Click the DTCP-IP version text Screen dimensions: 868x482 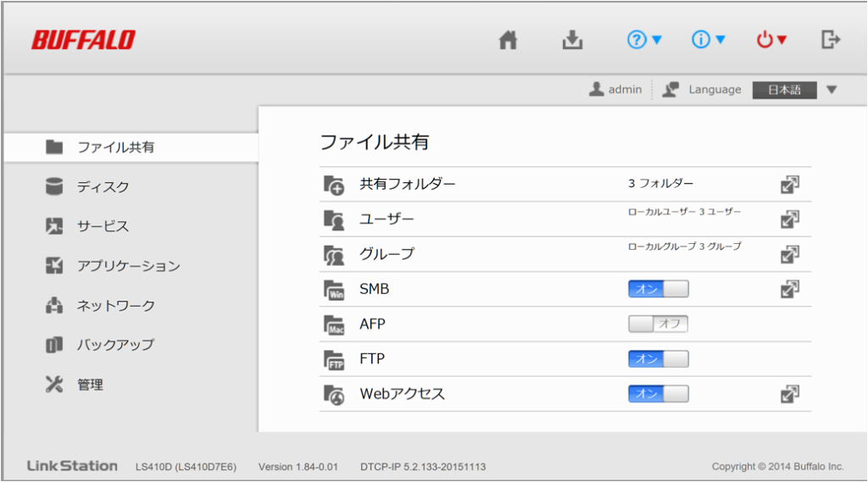pyautogui.click(x=423, y=467)
